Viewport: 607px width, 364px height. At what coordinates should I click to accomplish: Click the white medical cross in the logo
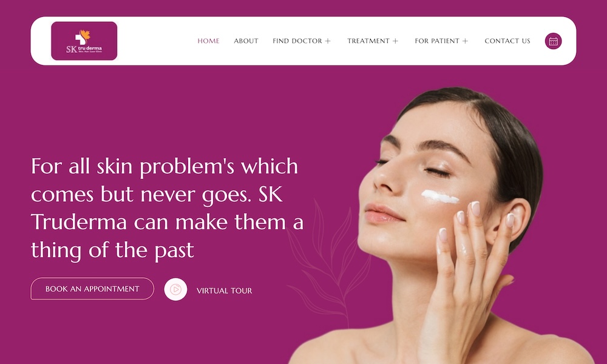pos(80,39)
